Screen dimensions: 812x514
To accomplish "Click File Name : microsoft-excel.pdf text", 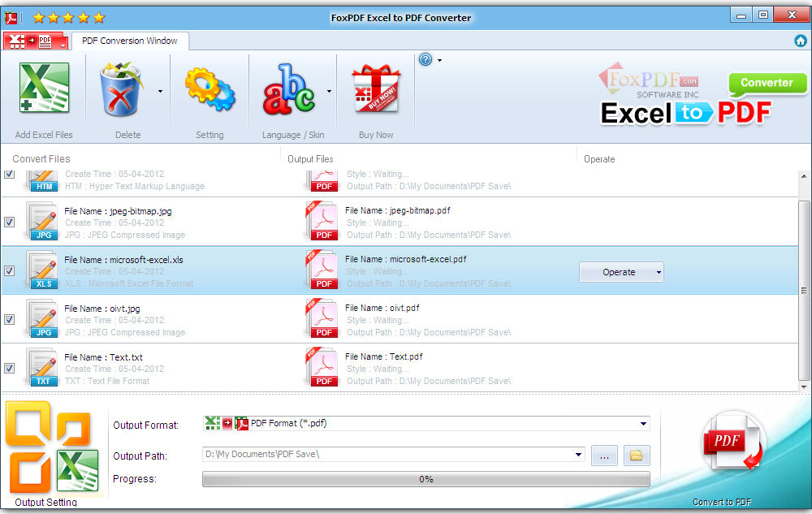I will tap(405, 259).
